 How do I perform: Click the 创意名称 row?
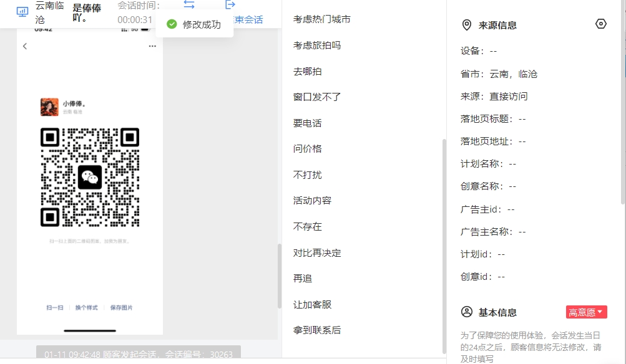tap(488, 186)
